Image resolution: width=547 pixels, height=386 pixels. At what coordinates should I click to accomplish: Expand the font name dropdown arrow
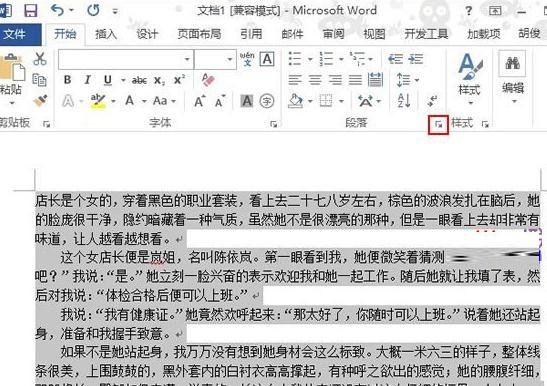click(187, 59)
